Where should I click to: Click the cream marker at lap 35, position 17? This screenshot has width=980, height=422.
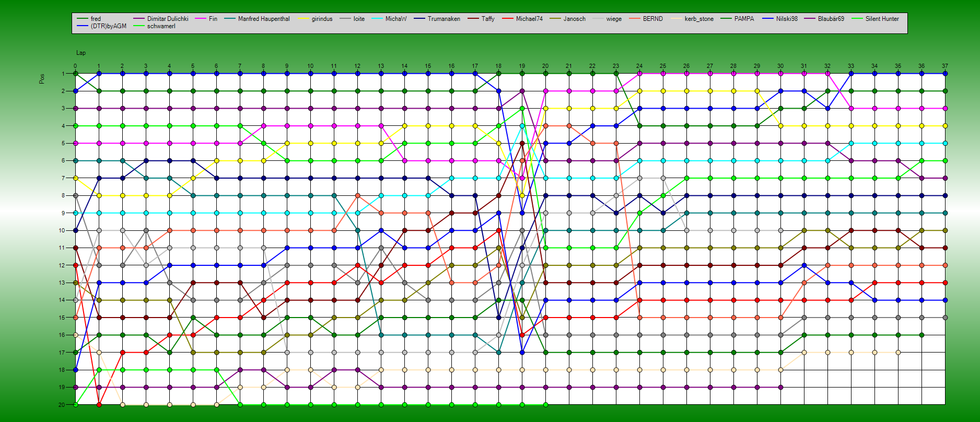pyautogui.click(x=898, y=353)
